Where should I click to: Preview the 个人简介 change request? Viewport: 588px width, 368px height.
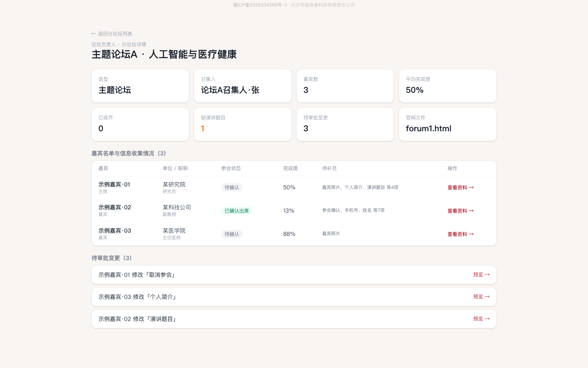[481, 297]
